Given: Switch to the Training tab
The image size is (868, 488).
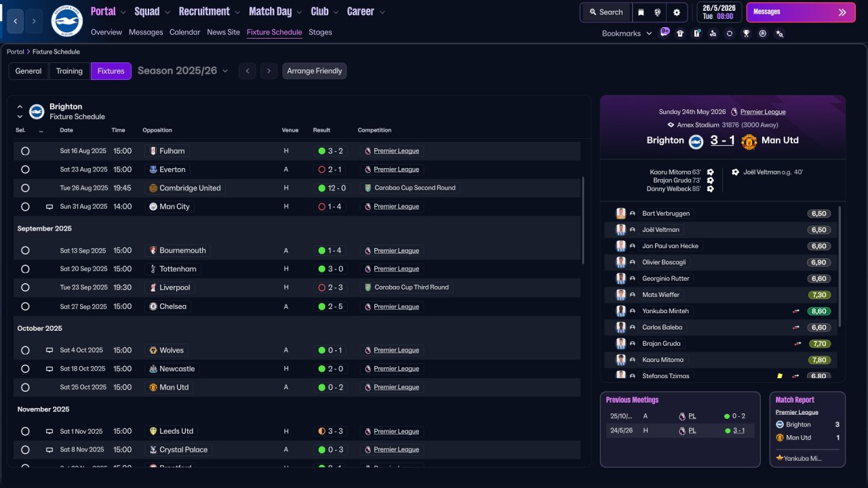Looking at the screenshot, I should [69, 71].
